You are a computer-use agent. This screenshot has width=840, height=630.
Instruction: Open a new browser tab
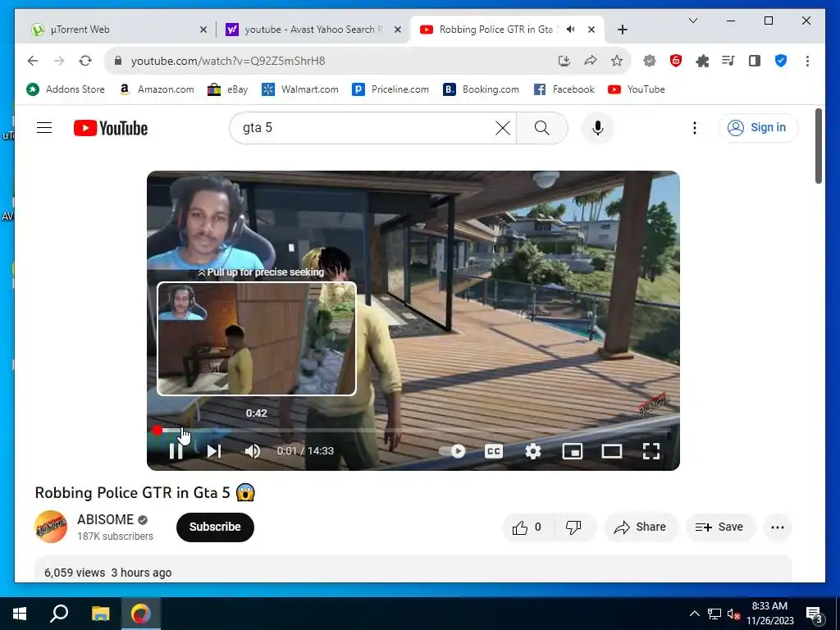tap(622, 30)
